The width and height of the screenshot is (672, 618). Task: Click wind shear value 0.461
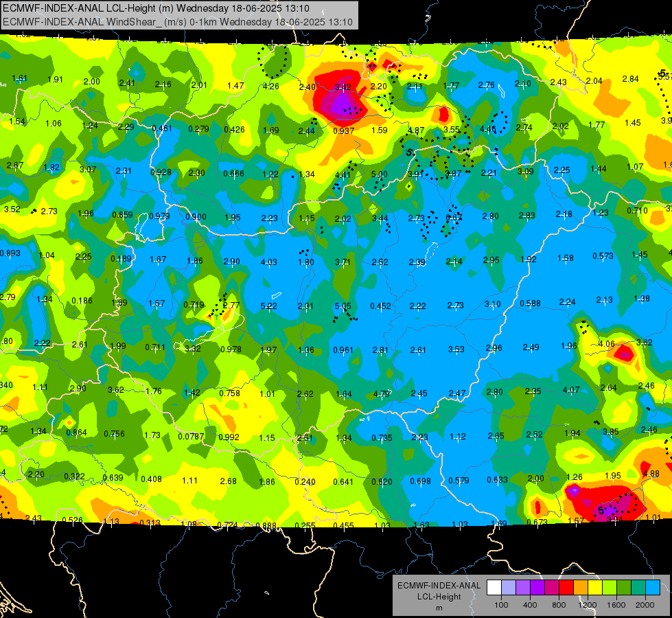click(162, 128)
